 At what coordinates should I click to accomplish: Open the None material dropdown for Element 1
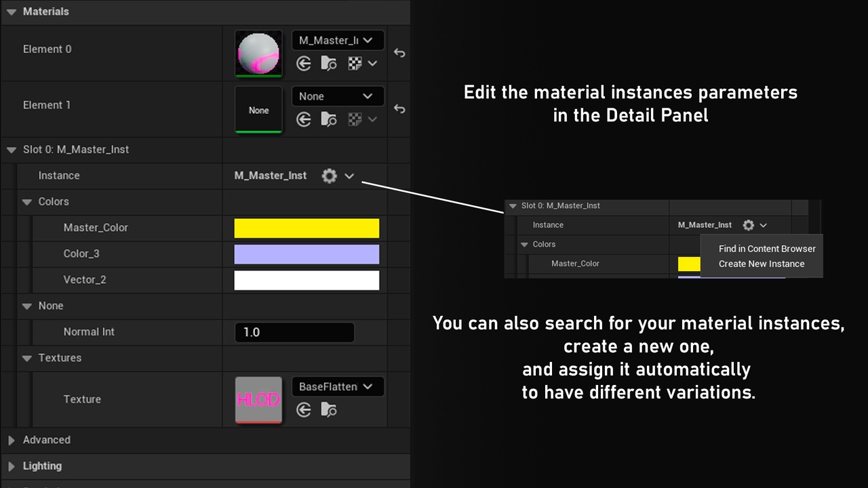(338, 96)
